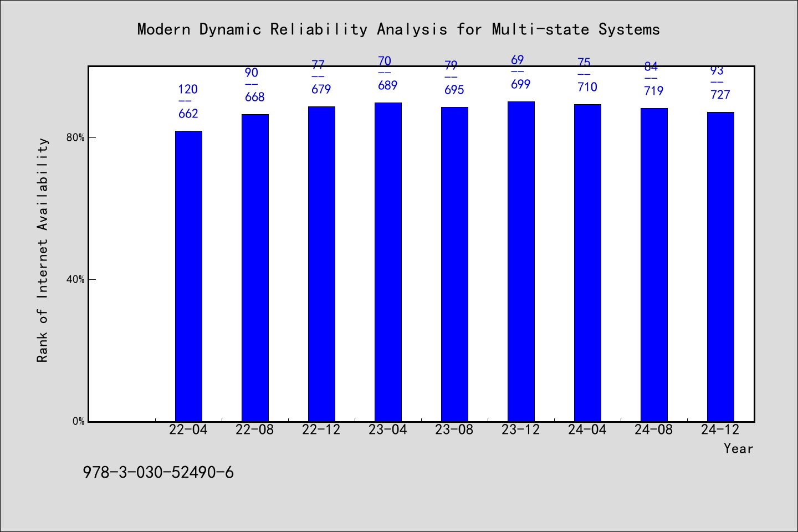The width and height of the screenshot is (798, 532).
Task: Click the value 695 above the 23-08 bar
Action: tap(454, 90)
